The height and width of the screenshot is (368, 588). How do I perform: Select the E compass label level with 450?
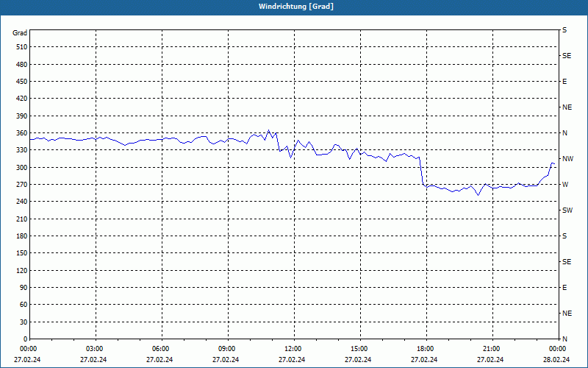pyautogui.click(x=564, y=82)
